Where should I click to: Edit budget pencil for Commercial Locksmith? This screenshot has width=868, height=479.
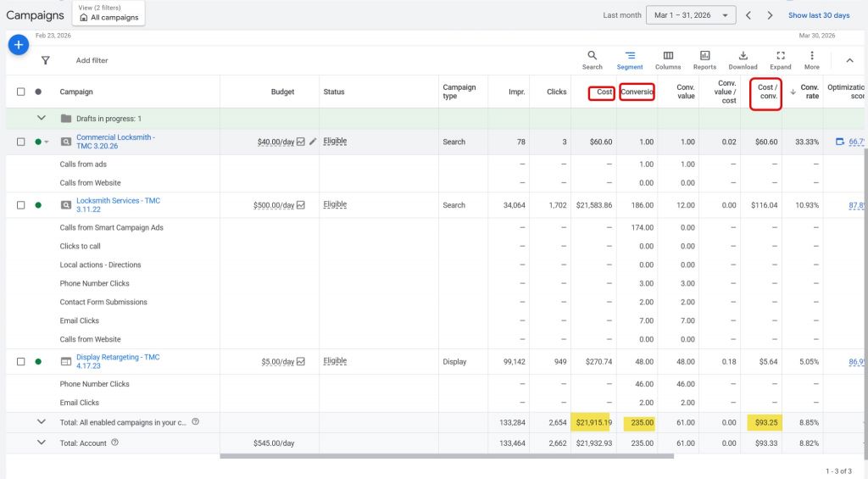click(313, 142)
